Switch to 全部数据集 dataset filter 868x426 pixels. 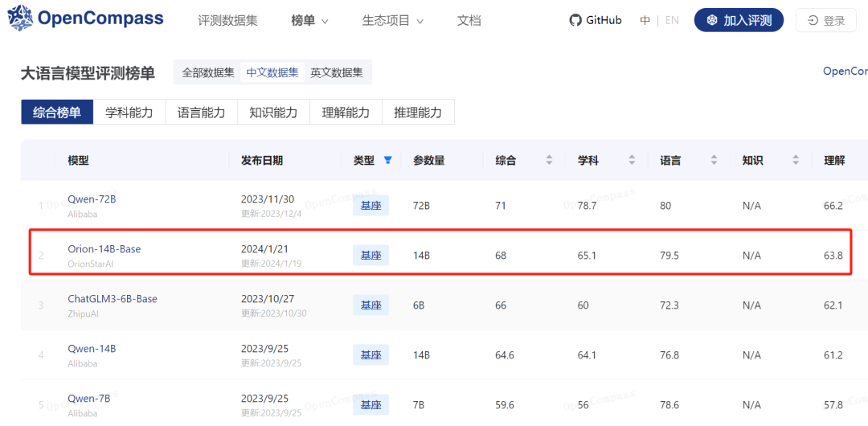pyautogui.click(x=208, y=72)
